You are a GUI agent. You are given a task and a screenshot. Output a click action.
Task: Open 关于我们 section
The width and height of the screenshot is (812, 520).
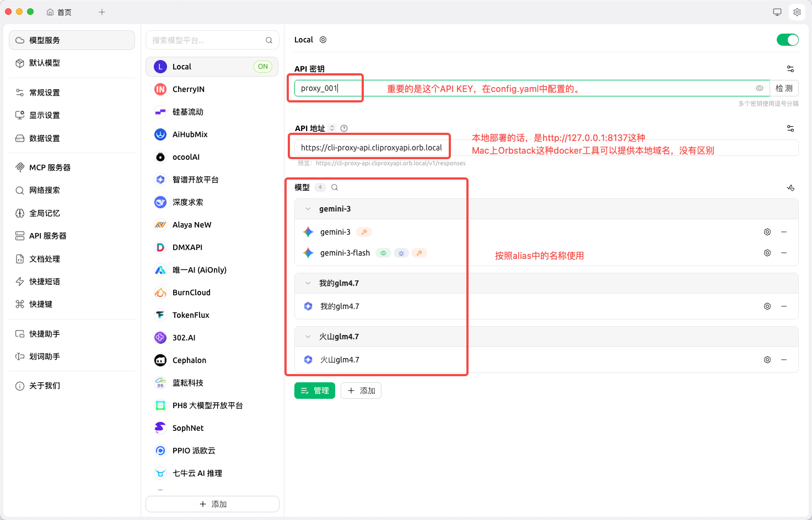pos(72,386)
